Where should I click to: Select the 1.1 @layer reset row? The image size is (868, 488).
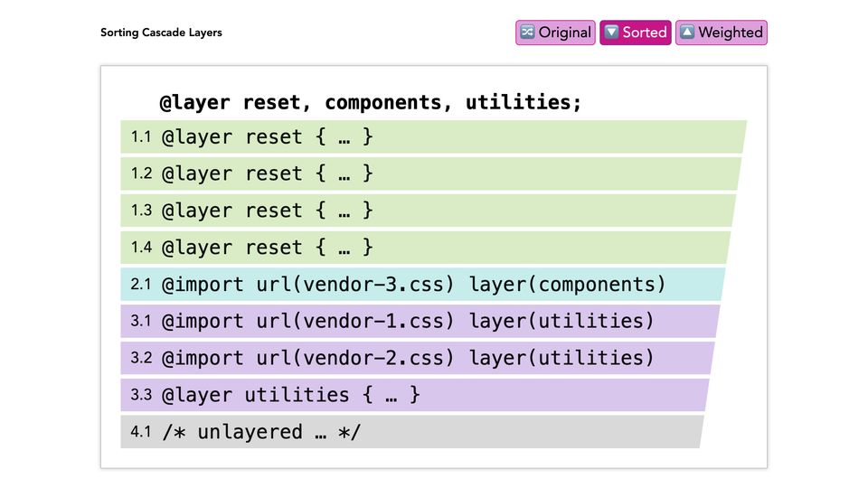(x=432, y=137)
